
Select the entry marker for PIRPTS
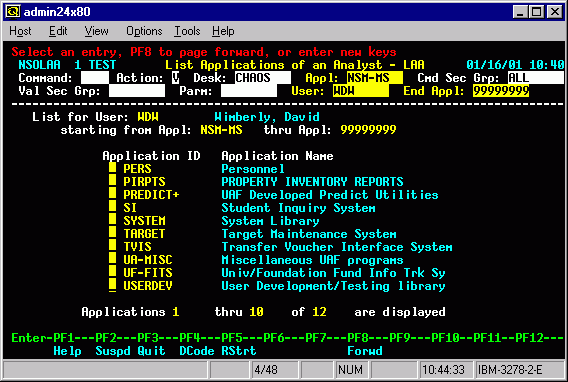coord(113,181)
